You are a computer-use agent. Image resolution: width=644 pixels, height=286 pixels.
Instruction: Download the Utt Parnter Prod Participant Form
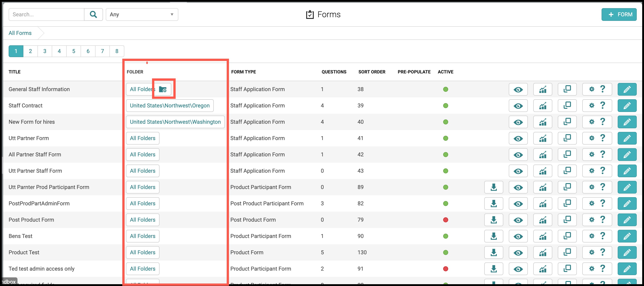pos(494,187)
